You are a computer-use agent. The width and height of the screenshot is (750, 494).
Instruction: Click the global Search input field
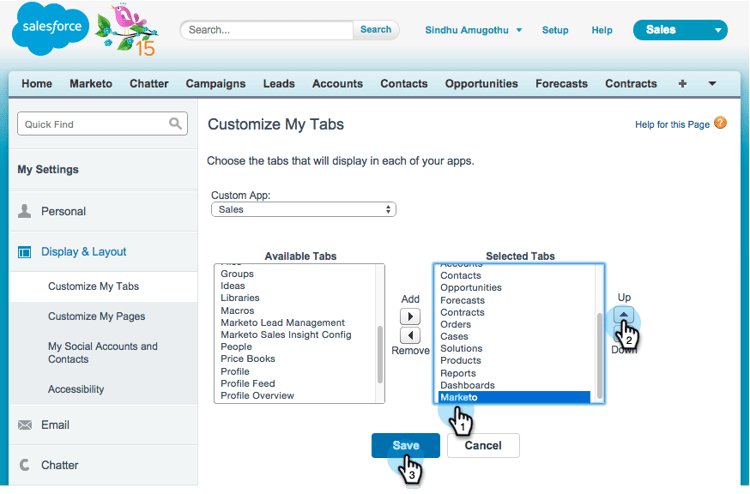point(267,30)
